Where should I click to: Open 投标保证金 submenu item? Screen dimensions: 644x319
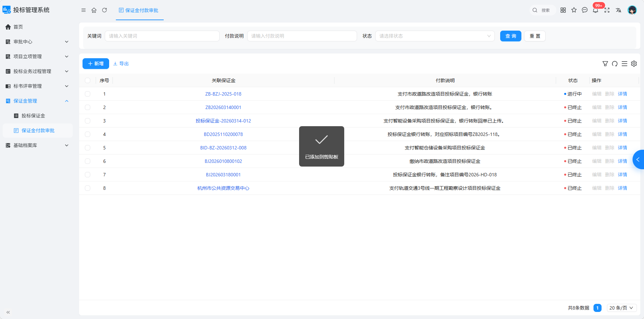(38, 116)
